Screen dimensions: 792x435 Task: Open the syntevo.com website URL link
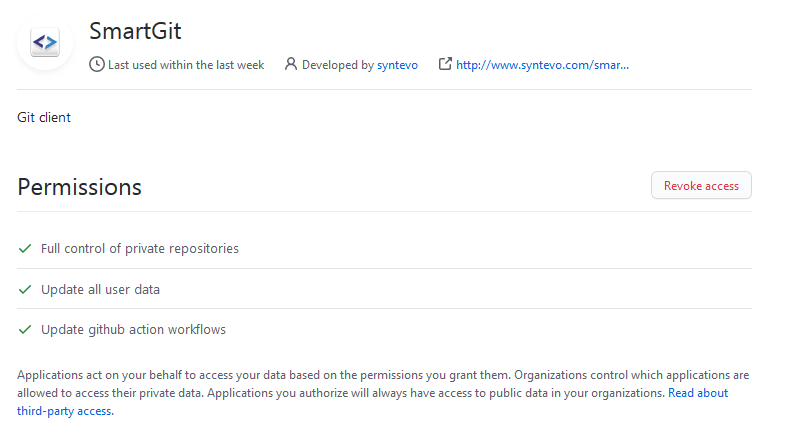tap(542, 65)
